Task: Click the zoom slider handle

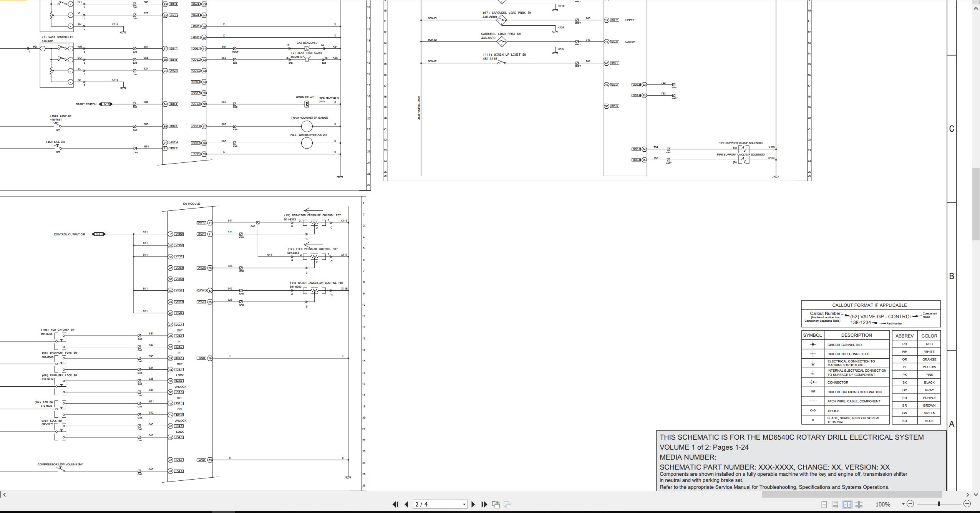Action: [x=939, y=504]
